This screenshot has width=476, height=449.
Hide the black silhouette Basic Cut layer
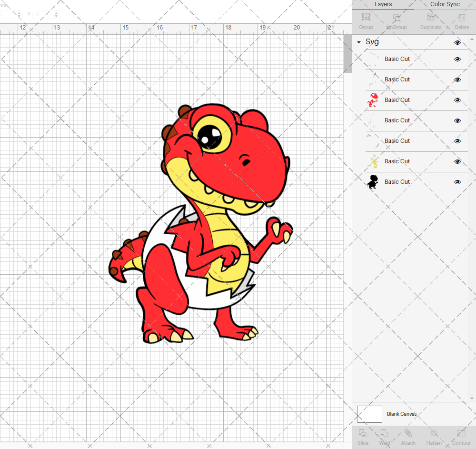pyautogui.click(x=457, y=182)
